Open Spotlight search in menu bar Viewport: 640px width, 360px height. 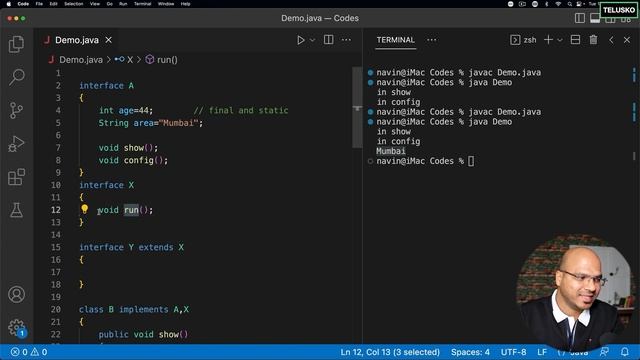569,4
